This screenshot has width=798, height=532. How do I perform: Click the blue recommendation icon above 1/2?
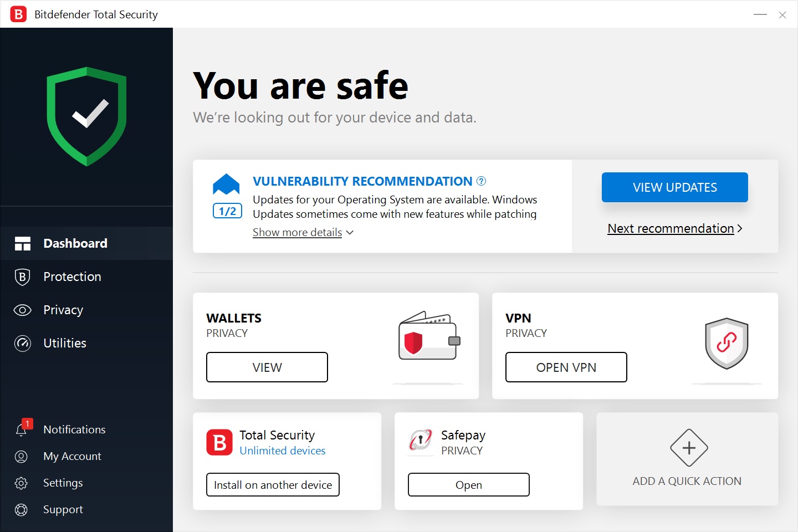click(226, 184)
